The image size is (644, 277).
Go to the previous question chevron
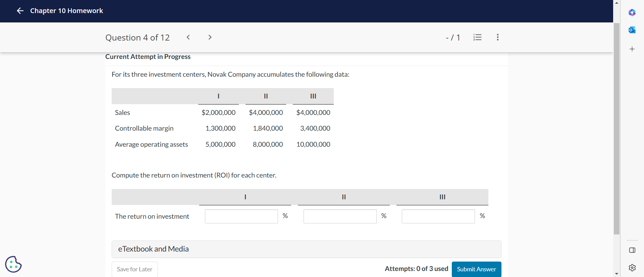(x=188, y=37)
